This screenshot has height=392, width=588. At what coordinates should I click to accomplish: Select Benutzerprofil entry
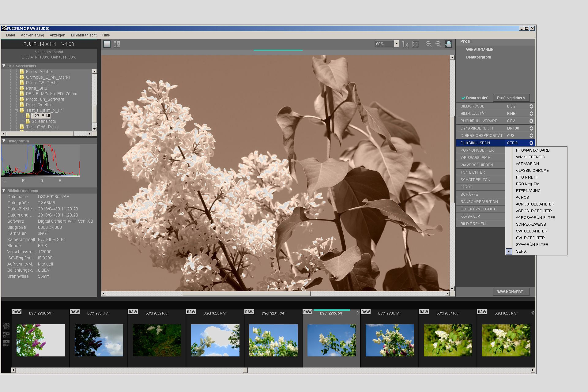pyautogui.click(x=478, y=57)
